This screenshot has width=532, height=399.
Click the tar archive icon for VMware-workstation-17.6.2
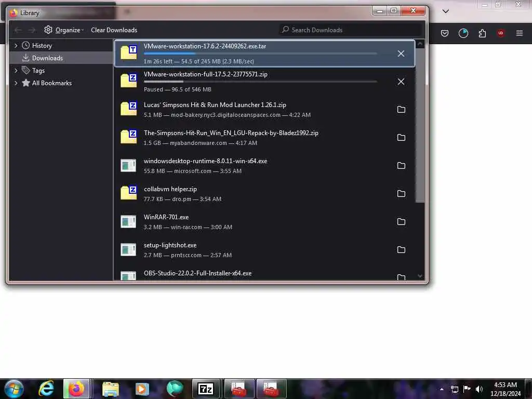[129, 52]
